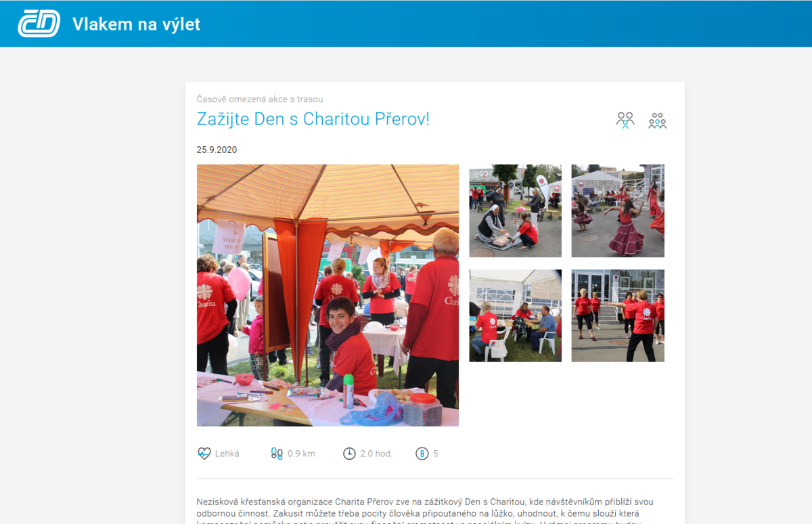Open the thumbnail of people seated in tent
Screen dimensions: 812x524
[516, 315]
